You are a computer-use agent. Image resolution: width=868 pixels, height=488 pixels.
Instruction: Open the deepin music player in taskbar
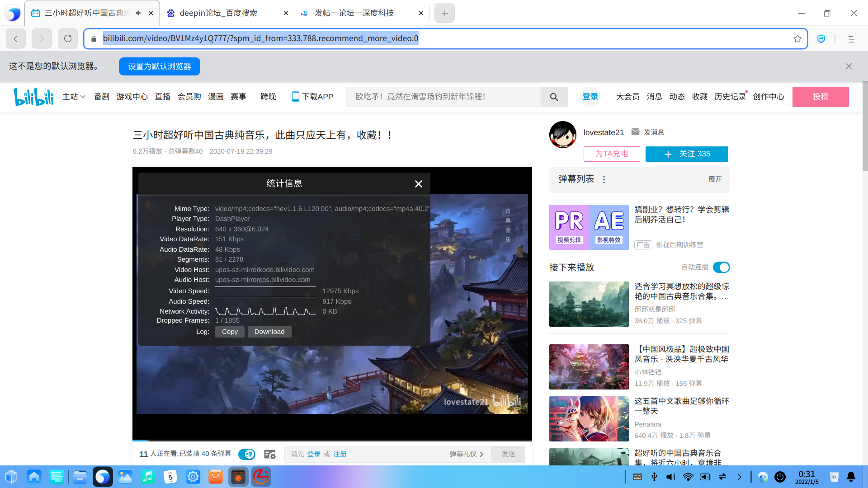click(147, 477)
